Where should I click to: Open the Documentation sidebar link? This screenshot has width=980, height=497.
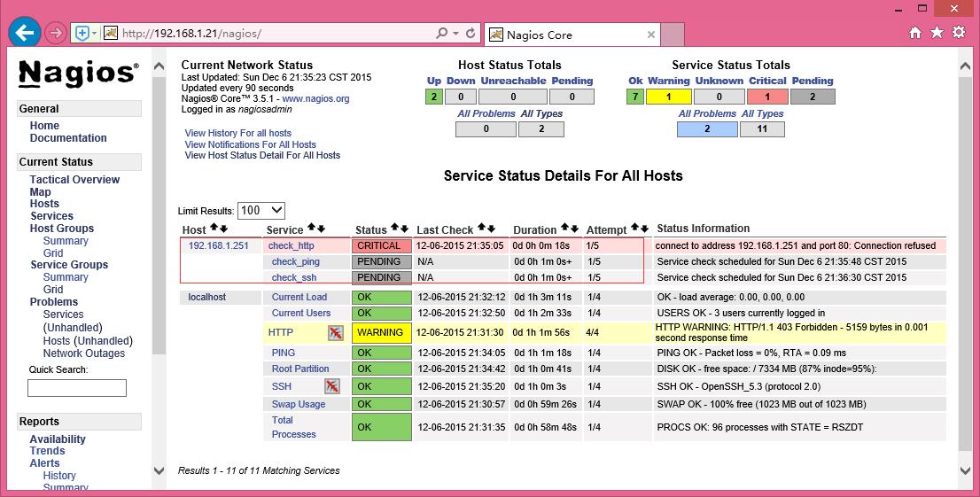tap(68, 138)
